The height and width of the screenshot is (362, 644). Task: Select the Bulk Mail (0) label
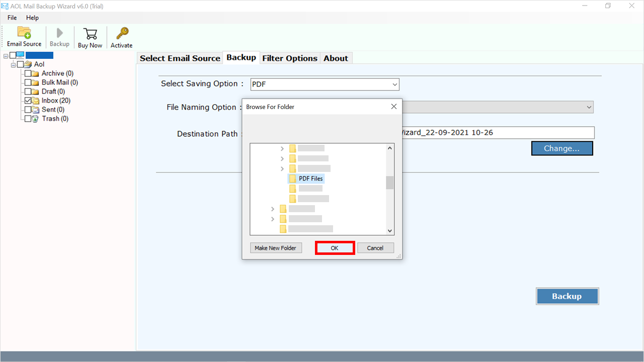tap(60, 82)
